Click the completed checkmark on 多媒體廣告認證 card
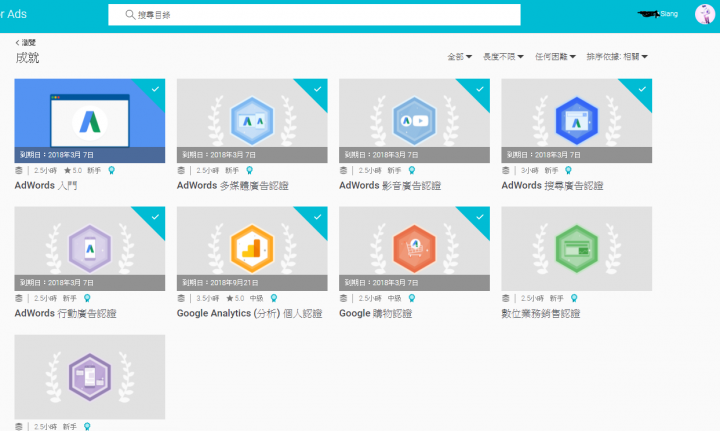This screenshot has width=720, height=431. pyautogui.click(x=318, y=89)
